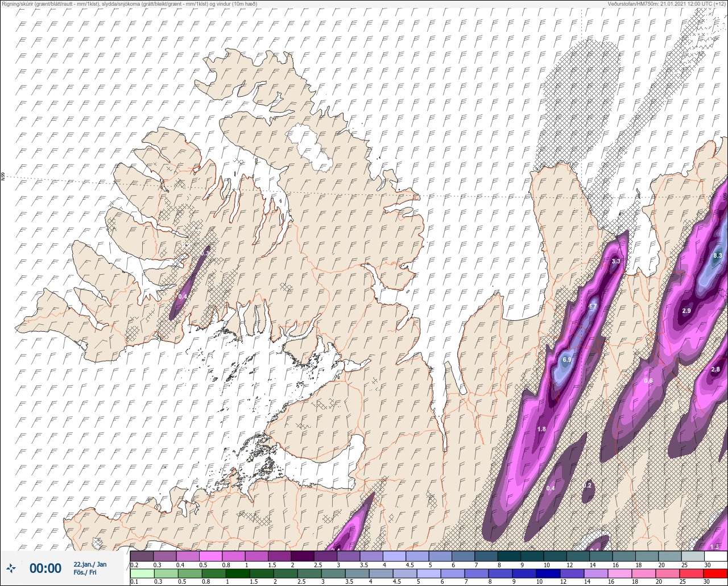The height and width of the screenshot is (586, 728).
Task: Click the wind compass icon beside 00:00
Action: 11,568
